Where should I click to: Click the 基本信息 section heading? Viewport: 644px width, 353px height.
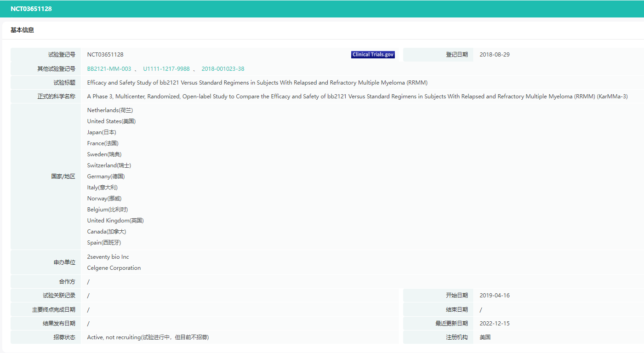[22, 30]
